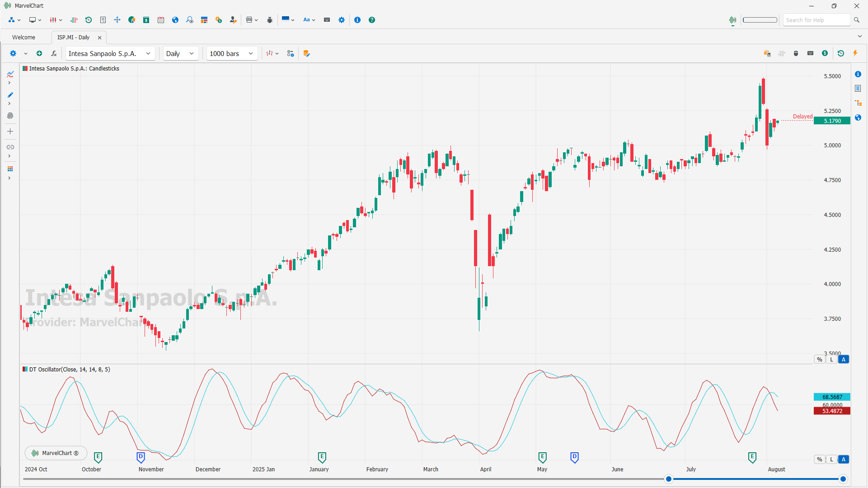
Task: Click the October earnings E marker
Action: pyautogui.click(x=98, y=457)
